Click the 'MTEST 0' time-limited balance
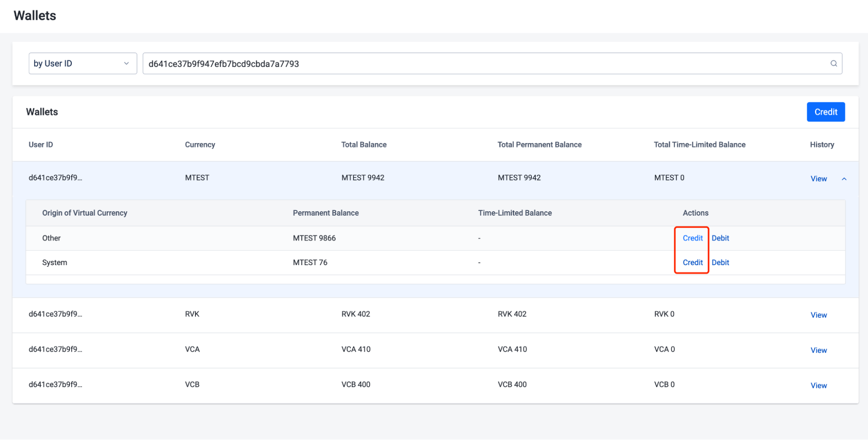The height and width of the screenshot is (440, 868). click(x=669, y=178)
